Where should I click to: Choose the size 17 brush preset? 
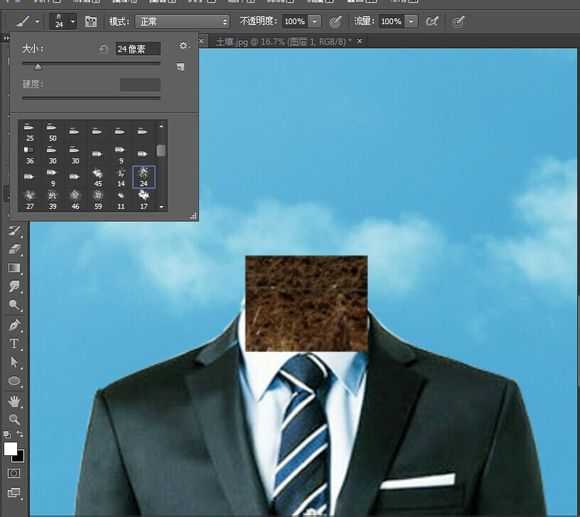click(144, 200)
